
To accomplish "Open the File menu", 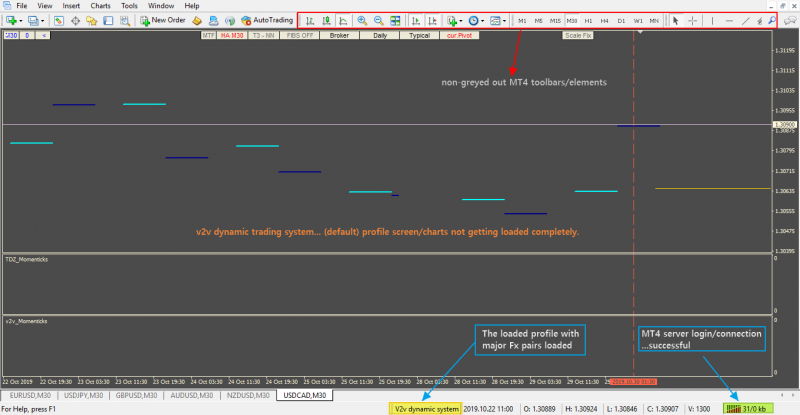I will click(x=21, y=6).
